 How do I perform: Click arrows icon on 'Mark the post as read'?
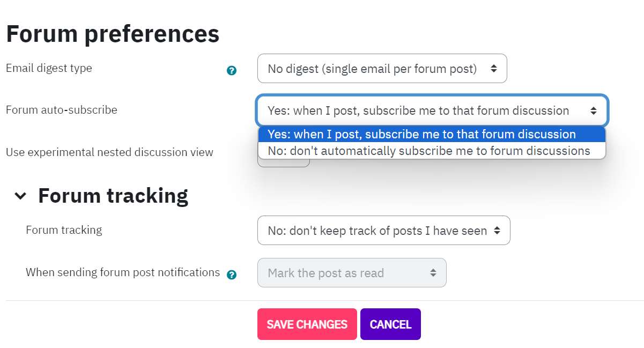(x=433, y=273)
